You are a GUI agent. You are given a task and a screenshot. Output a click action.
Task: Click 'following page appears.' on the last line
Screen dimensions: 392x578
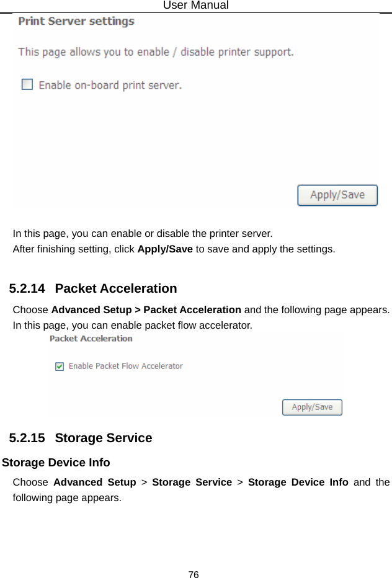click(x=67, y=497)
